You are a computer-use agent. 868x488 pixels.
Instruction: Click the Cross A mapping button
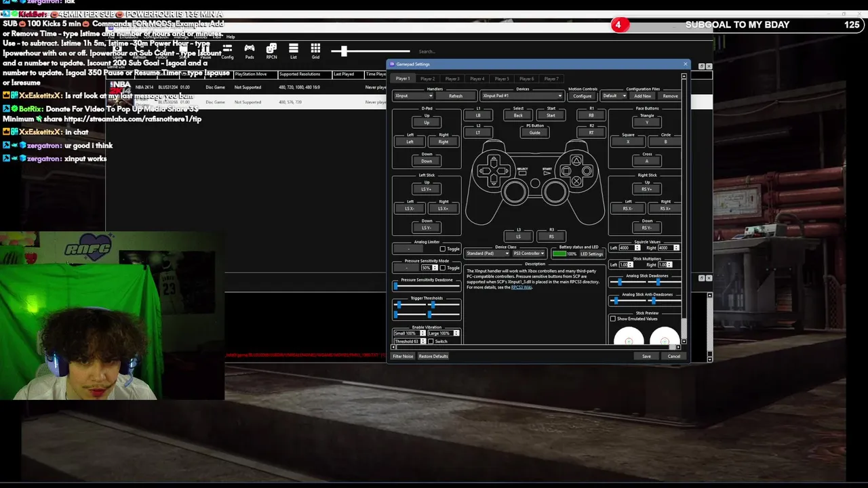click(647, 161)
